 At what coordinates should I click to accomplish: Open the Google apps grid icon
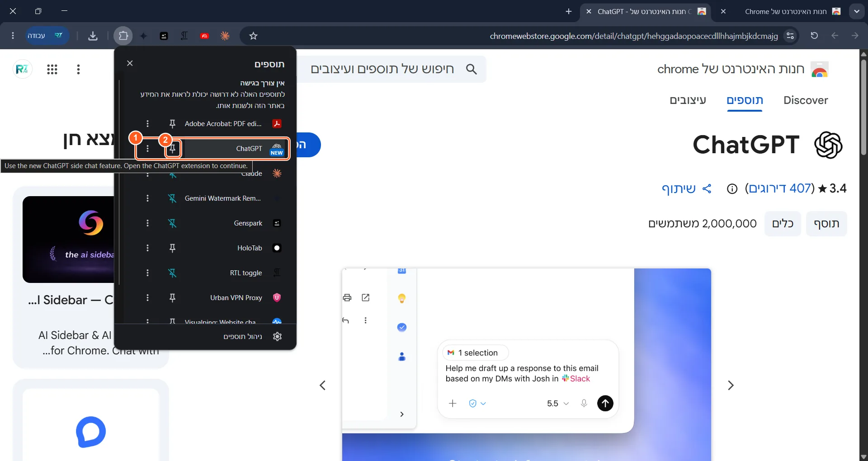[x=52, y=69]
